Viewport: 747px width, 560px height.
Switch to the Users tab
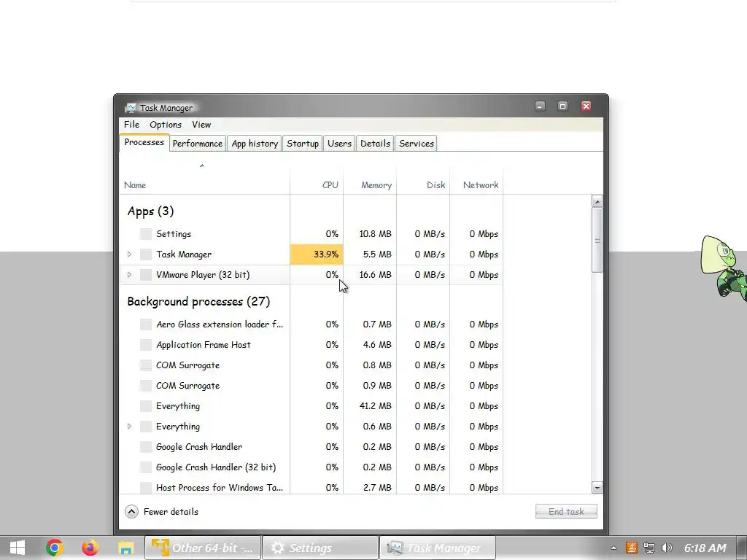pyautogui.click(x=339, y=144)
